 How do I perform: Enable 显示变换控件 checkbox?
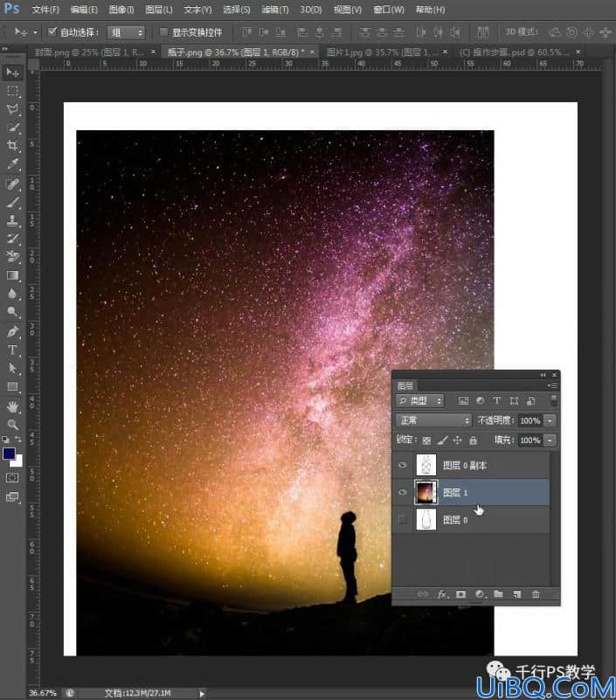point(163,31)
